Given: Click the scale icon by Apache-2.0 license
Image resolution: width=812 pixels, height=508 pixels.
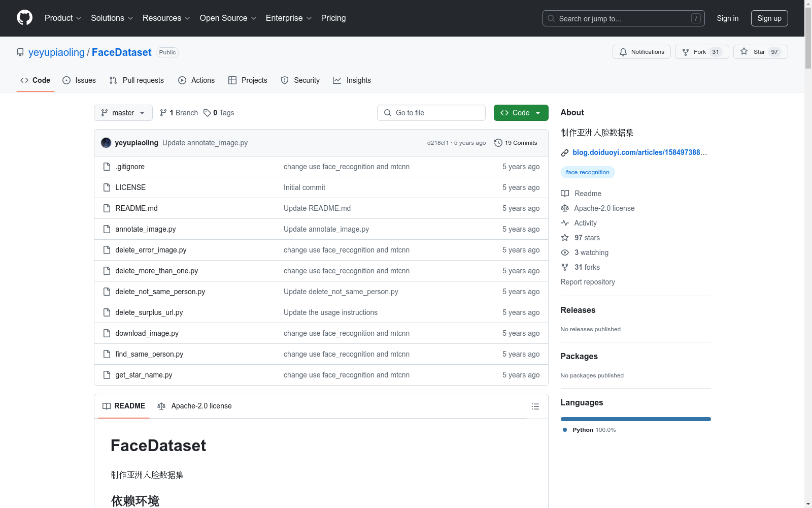Looking at the screenshot, I should [565, 208].
